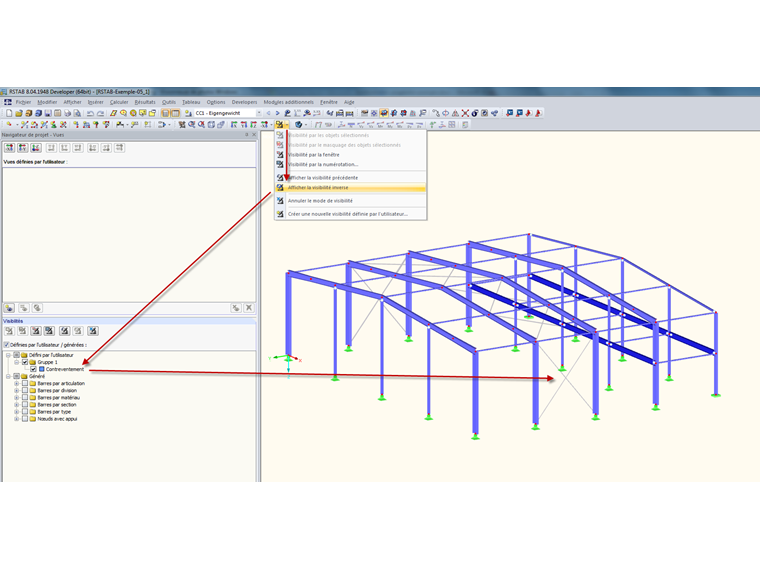Image resolution: width=760 pixels, height=570 pixels.
Task: Go to next load case
Action: [277, 113]
